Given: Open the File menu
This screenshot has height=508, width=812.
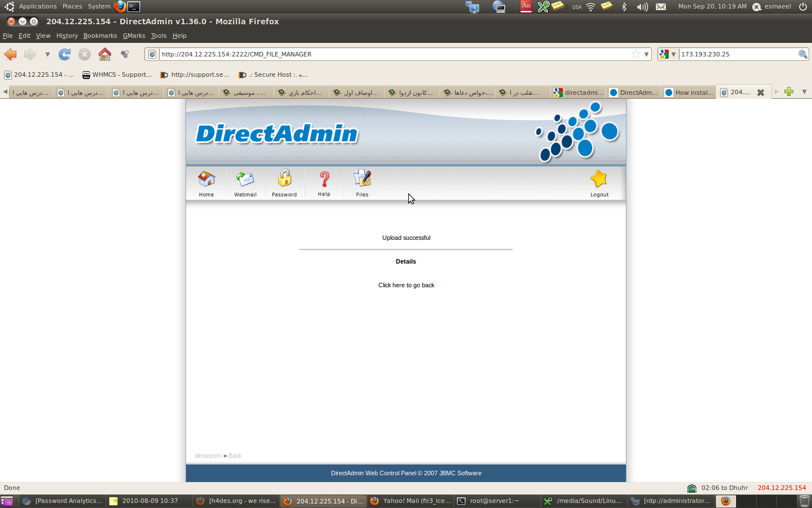Looking at the screenshot, I should coord(7,36).
